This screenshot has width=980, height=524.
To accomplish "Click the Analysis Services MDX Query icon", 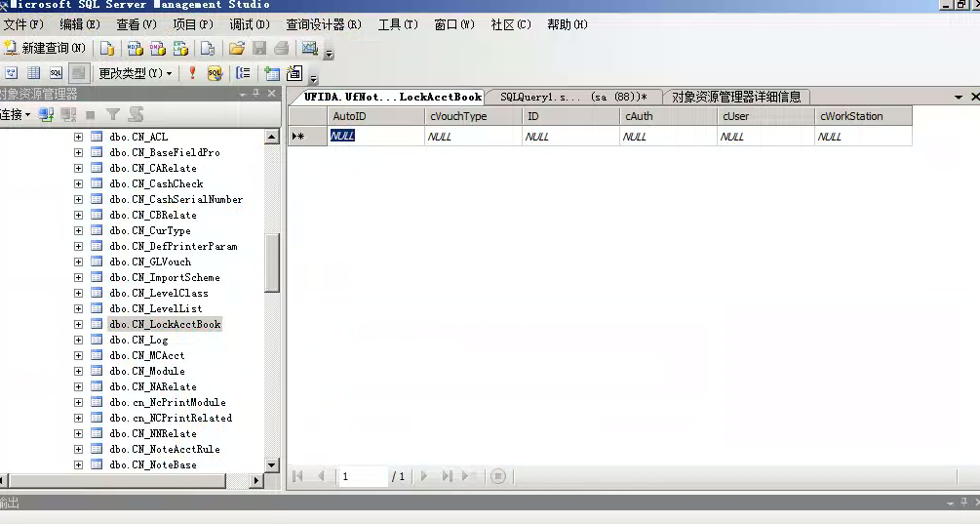I will pos(135,48).
